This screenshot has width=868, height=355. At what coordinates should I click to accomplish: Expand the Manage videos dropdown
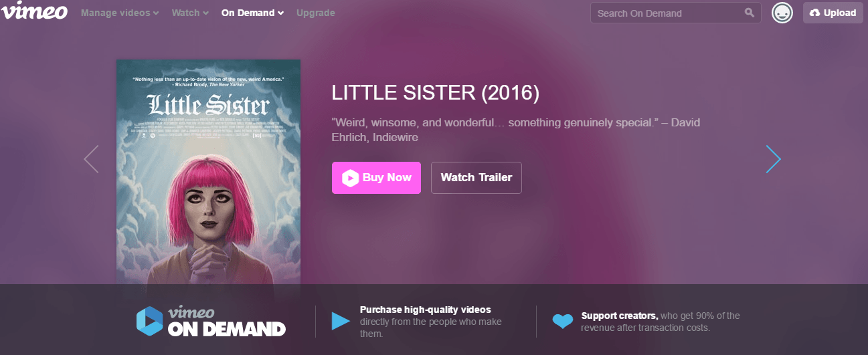coord(120,13)
